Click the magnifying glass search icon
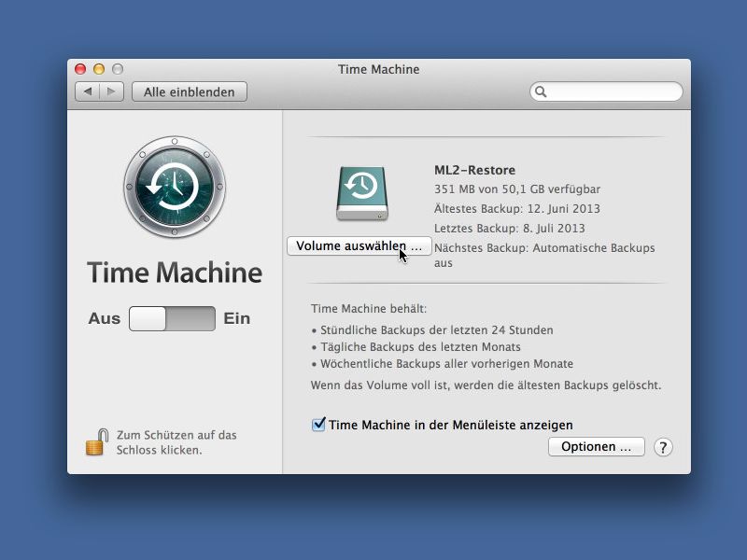 point(541,91)
